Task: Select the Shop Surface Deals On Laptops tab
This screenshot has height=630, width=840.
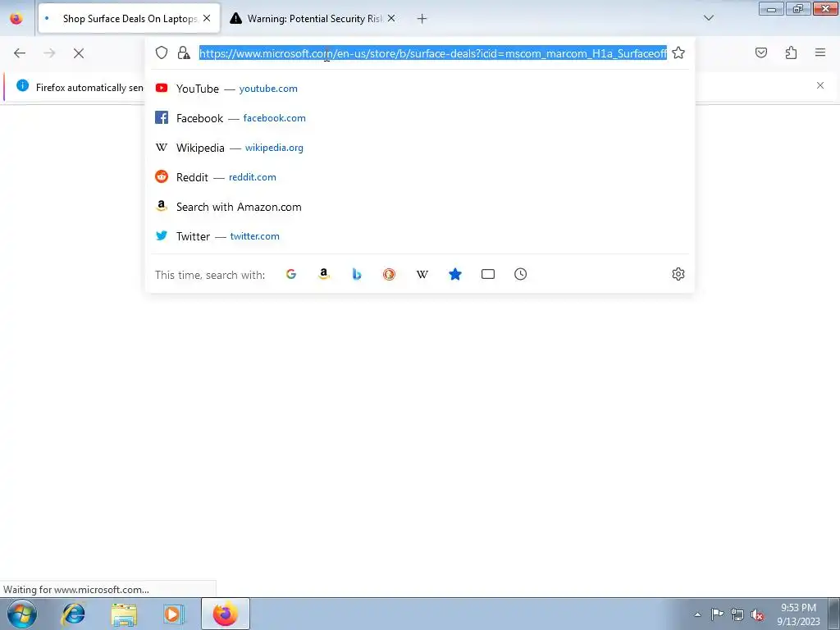Action: pos(129,19)
